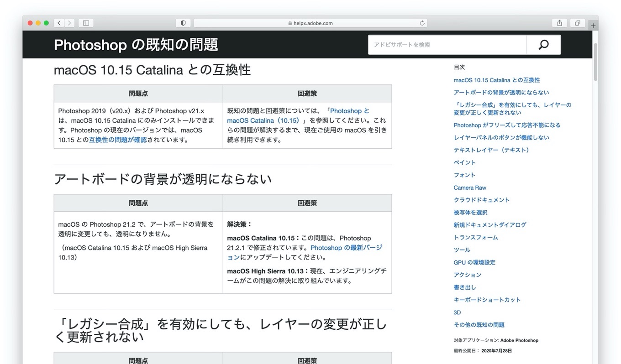The height and width of the screenshot is (364, 621).
Task: Click the macOS 10.15 Catalina との互換性 heading
Action: [x=152, y=70]
